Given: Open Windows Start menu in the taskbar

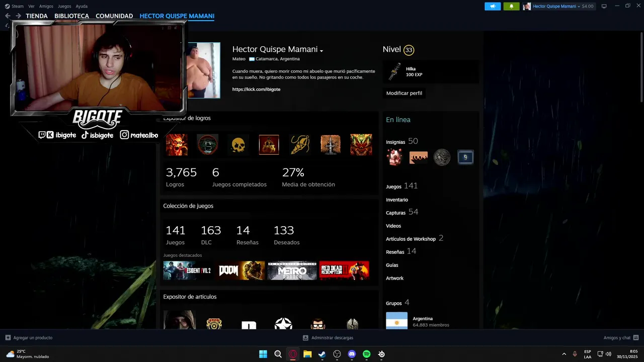Looking at the screenshot, I should tap(263, 354).
